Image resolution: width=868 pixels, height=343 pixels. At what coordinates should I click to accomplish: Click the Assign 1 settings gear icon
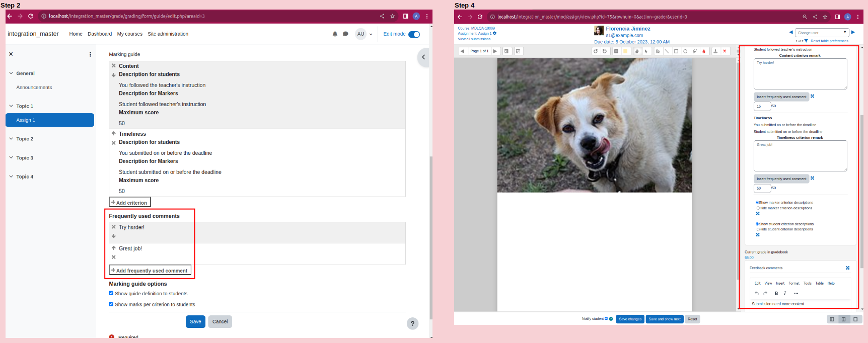[x=494, y=34]
